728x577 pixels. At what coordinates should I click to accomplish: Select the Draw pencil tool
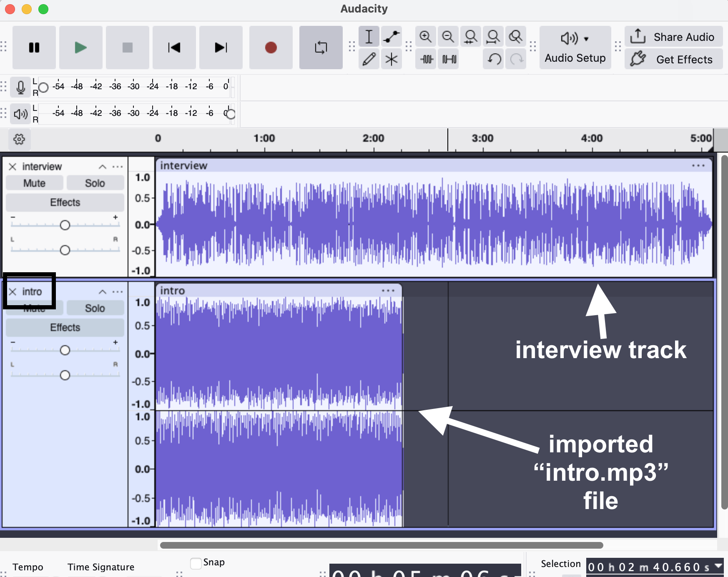(369, 59)
